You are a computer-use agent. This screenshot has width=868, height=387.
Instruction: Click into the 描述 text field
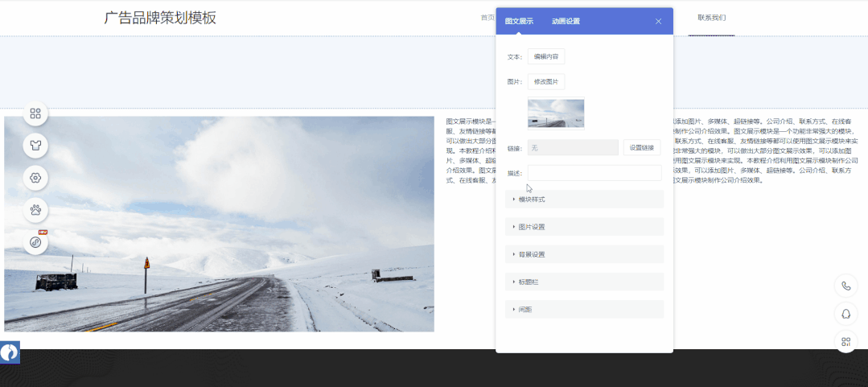(x=594, y=173)
